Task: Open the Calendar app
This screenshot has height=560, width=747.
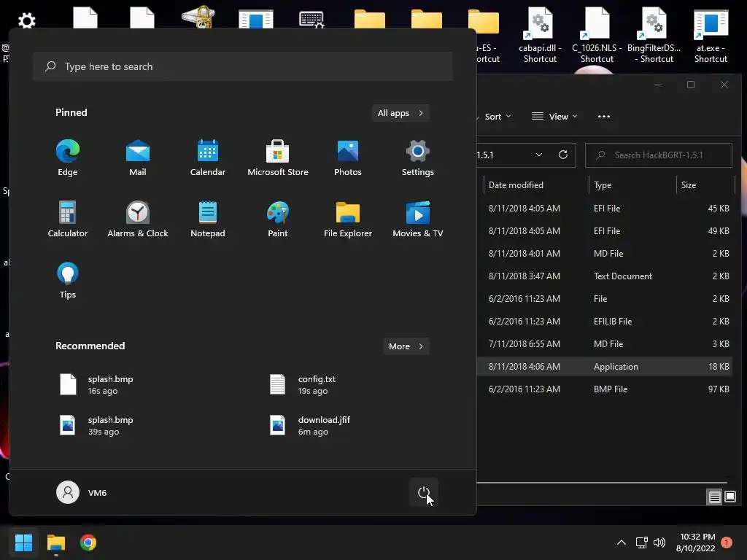Action: pyautogui.click(x=208, y=158)
